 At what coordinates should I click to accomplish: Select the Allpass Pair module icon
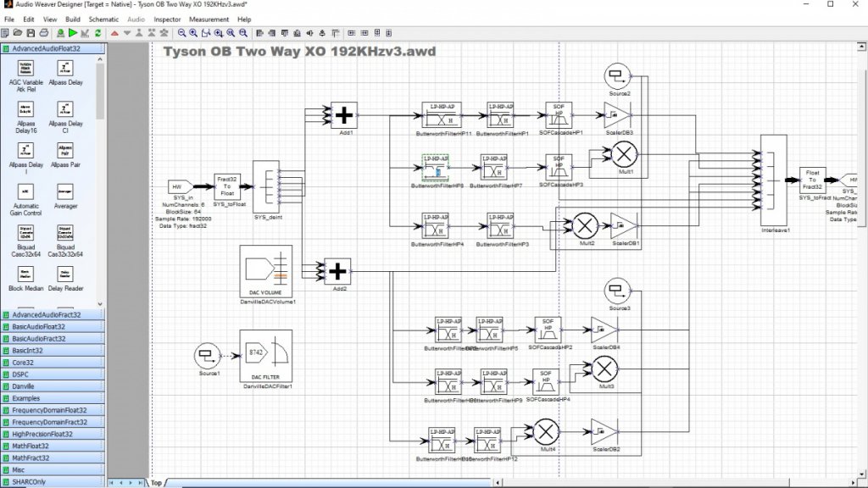(64, 151)
